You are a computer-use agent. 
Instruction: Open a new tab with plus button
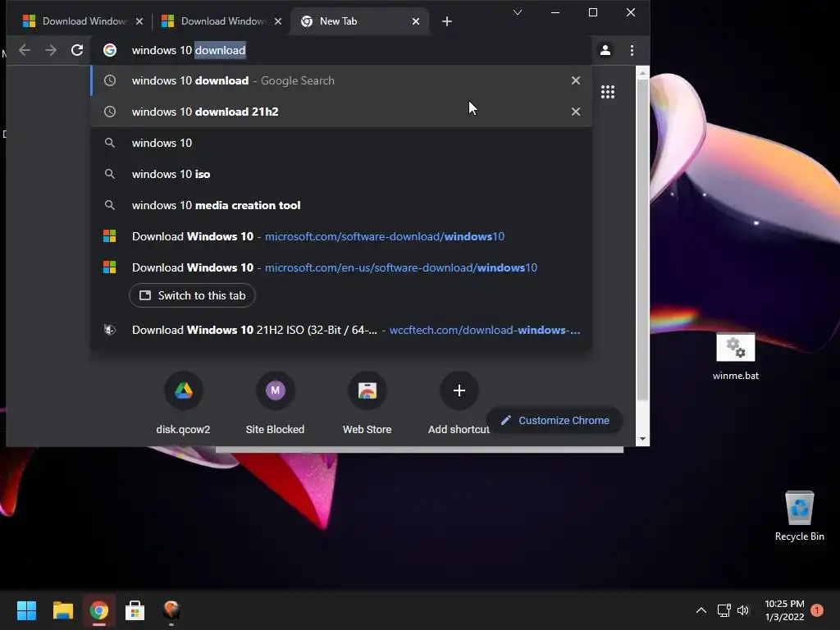(447, 21)
